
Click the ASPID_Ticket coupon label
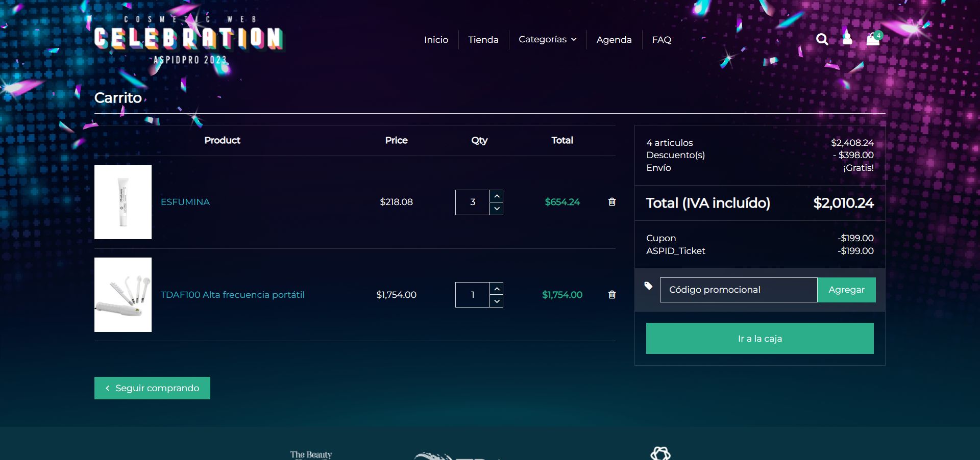[x=676, y=251]
